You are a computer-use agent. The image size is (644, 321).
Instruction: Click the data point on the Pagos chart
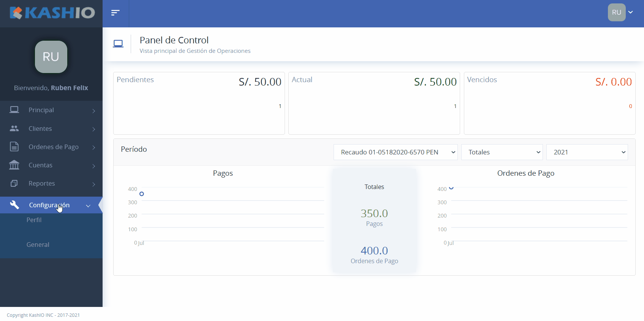click(142, 194)
